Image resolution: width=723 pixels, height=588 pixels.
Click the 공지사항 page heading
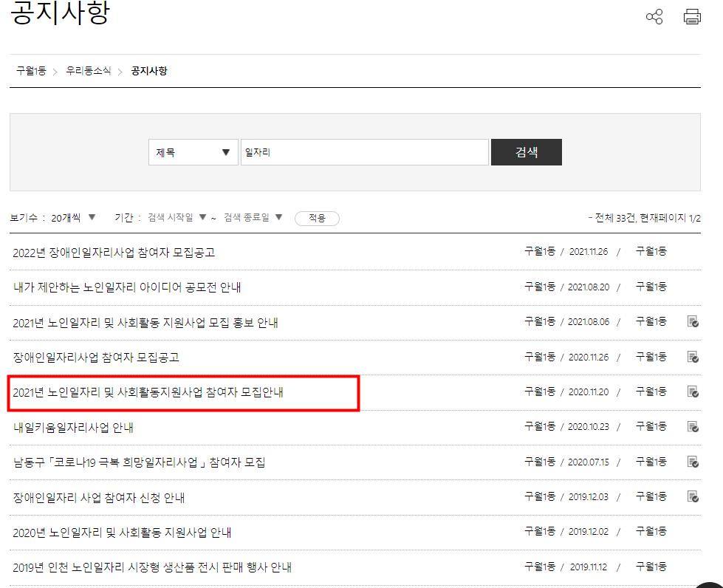60,13
